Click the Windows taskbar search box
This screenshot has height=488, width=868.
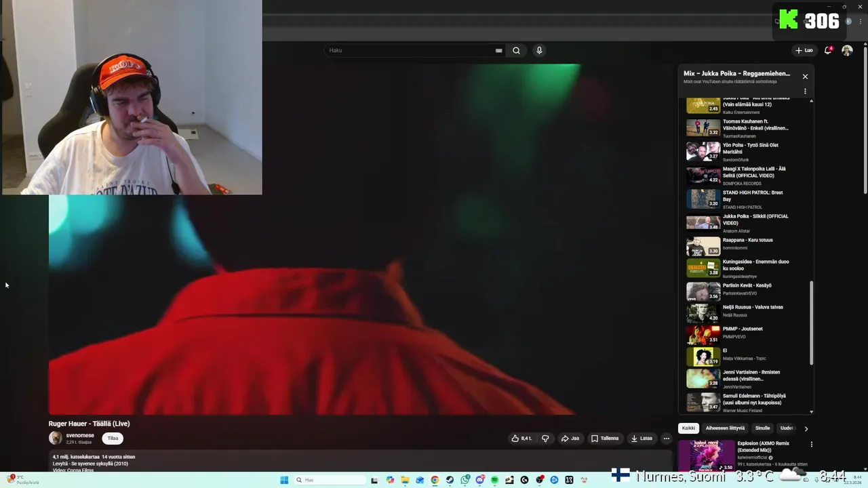(x=331, y=480)
